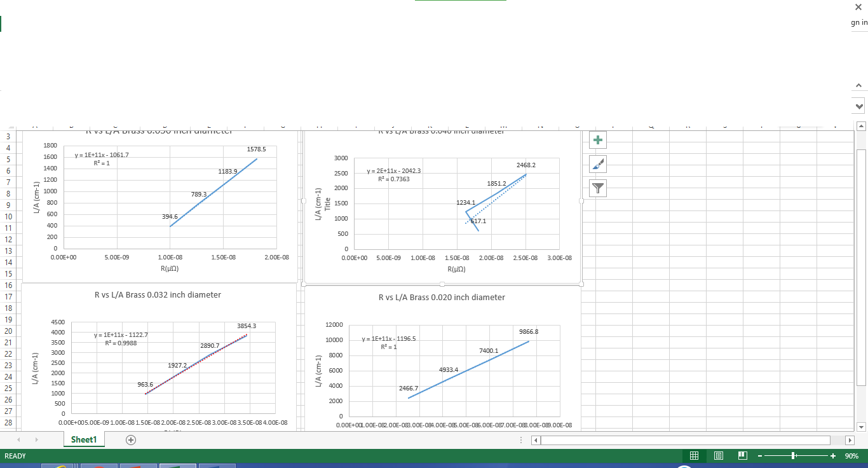Expand the formula bar dropdown arrow
This screenshot has width=868, height=468.
click(x=859, y=106)
